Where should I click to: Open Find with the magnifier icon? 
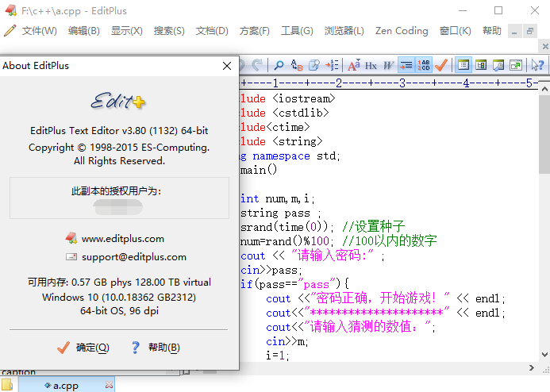pos(279,65)
